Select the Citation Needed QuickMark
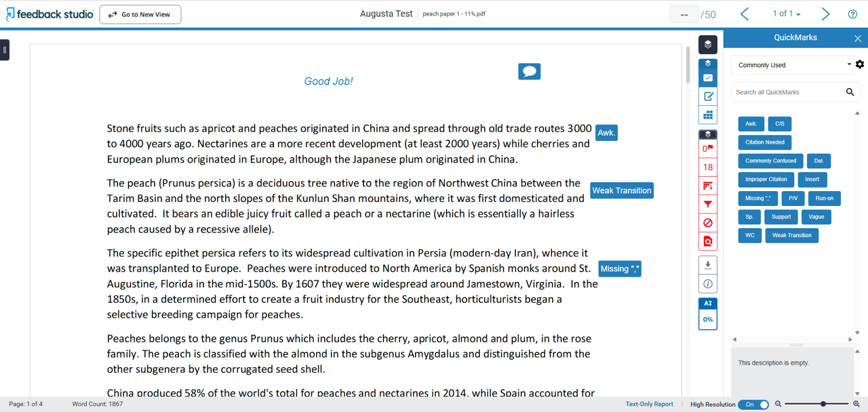The width and height of the screenshot is (868, 412). coord(764,142)
